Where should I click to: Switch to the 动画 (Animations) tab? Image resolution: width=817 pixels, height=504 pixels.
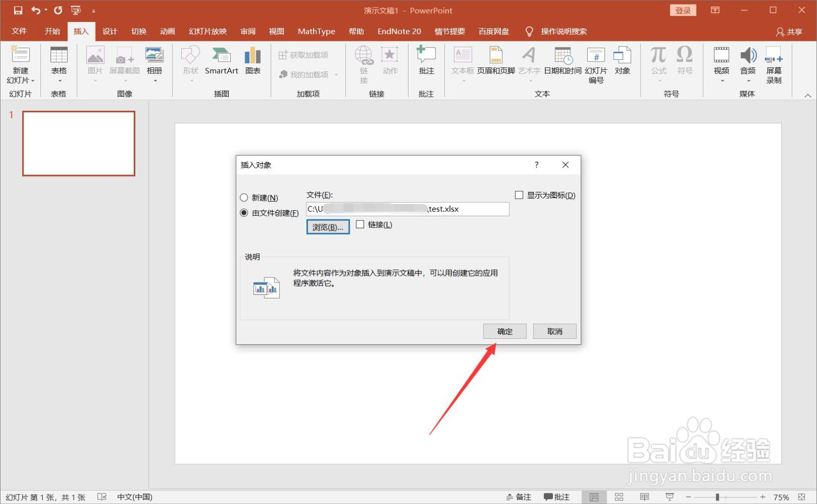[167, 31]
